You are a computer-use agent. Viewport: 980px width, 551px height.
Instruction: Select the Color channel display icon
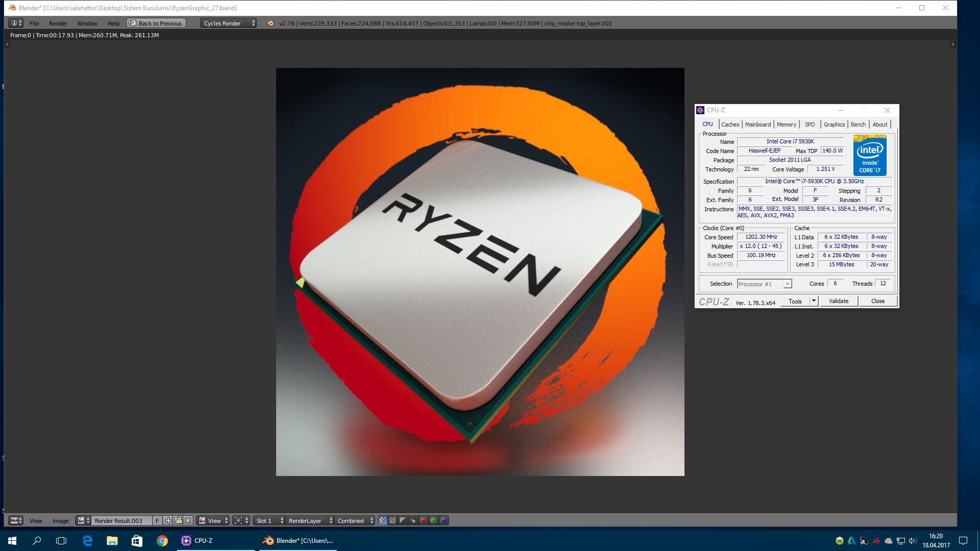click(x=393, y=520)
